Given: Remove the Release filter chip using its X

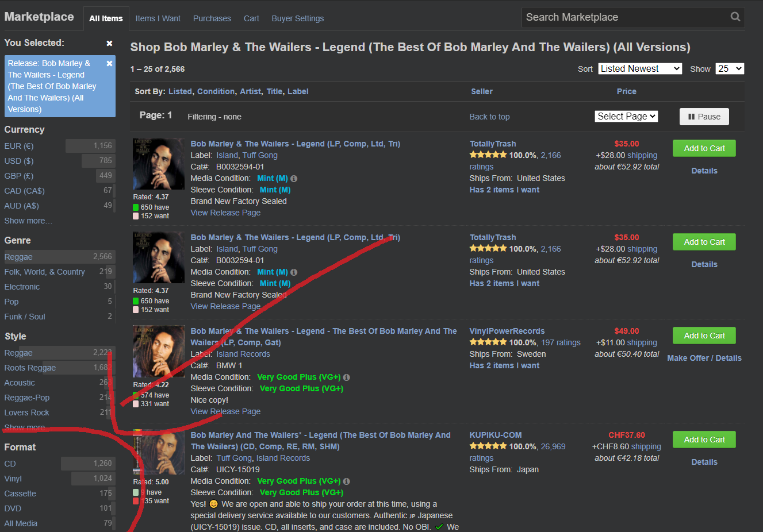Looking at the screenshot, I should pyautogui.click(x=109, y=63).
